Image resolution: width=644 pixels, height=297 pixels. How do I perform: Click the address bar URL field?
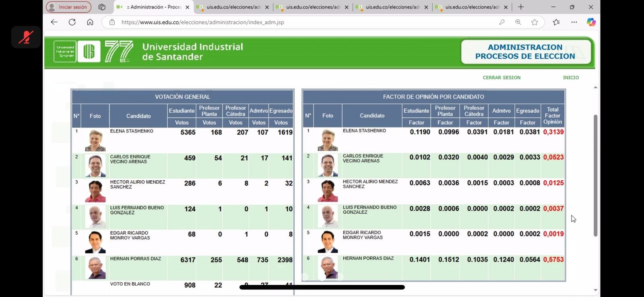(282, 22)
